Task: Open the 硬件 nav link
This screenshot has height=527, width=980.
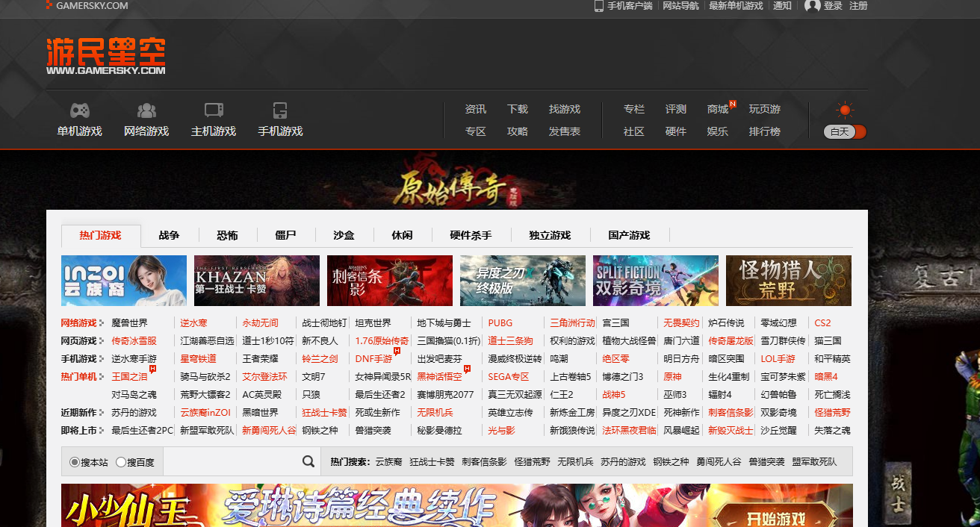Action: click(x=676, y=131)
